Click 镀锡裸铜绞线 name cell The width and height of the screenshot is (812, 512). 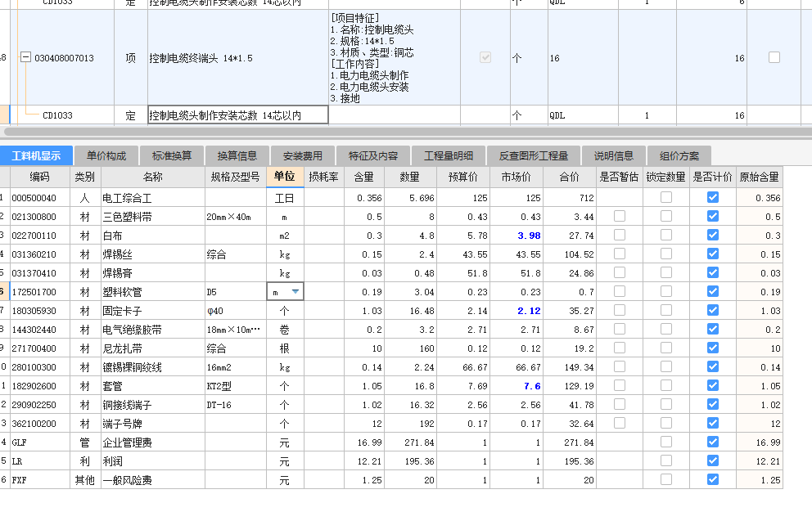click(x=153, y=367)
